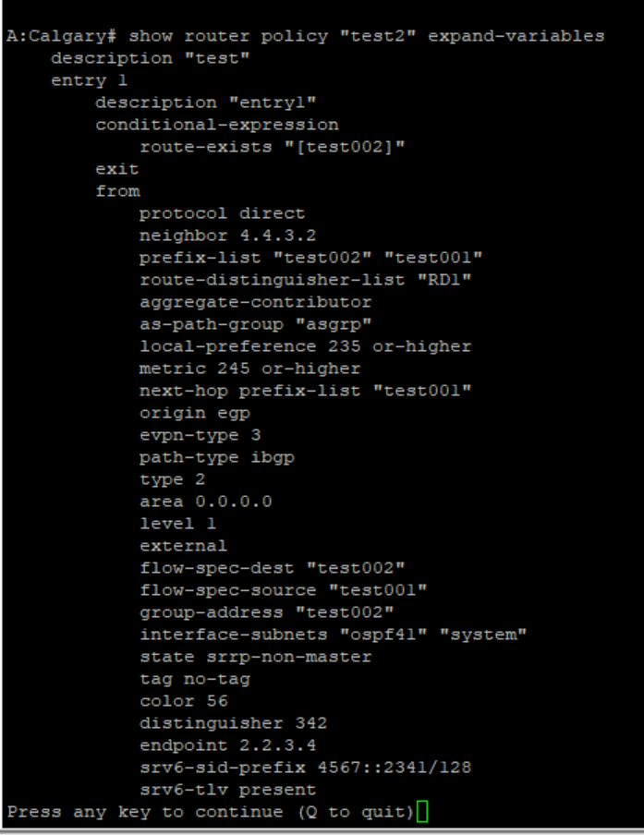Click the route-exists "[test002]" line
The image size is (644, 835).
click(x=273, y=147)
